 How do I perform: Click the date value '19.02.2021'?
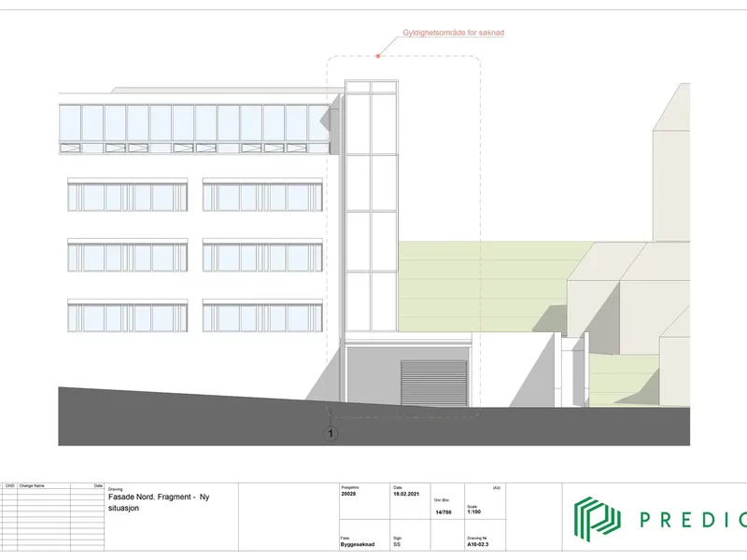[406, 494]
